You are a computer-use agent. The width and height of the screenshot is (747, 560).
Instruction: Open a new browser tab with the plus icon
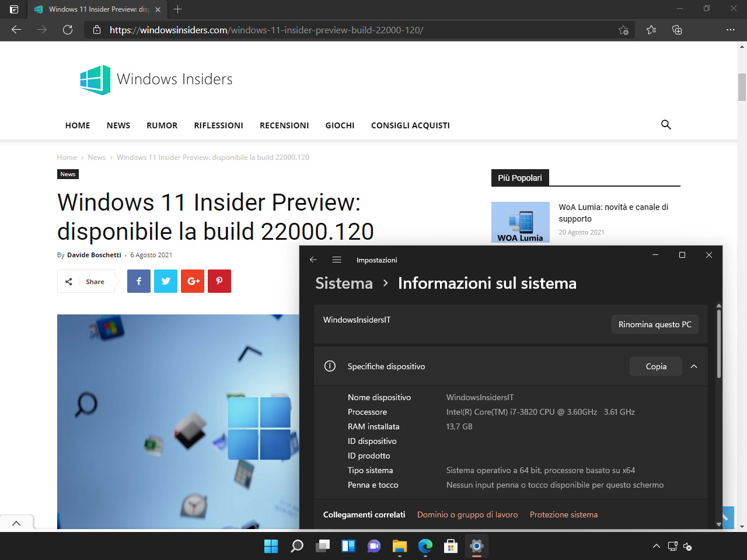tap(178, 9)
